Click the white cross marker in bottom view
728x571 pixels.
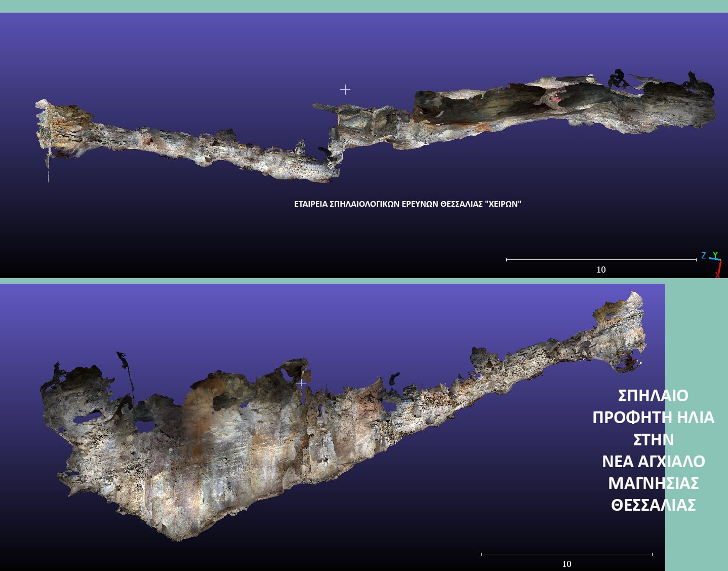[301, 384]
